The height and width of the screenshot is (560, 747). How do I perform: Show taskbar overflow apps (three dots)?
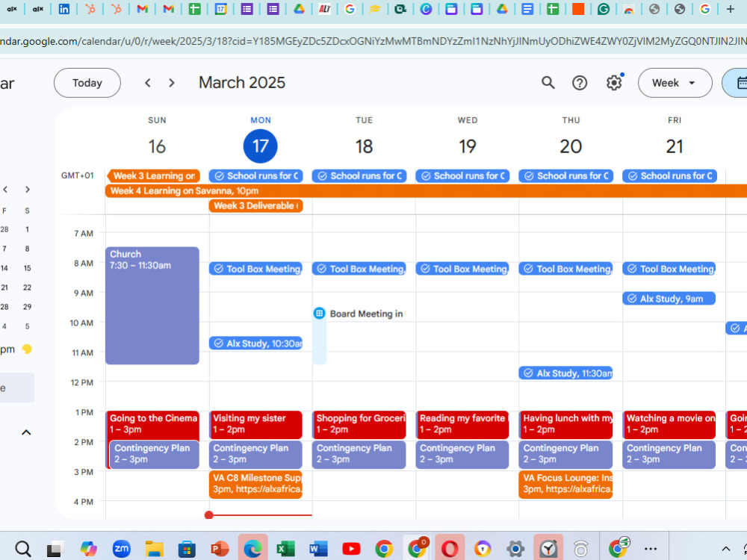pos(651,549)
